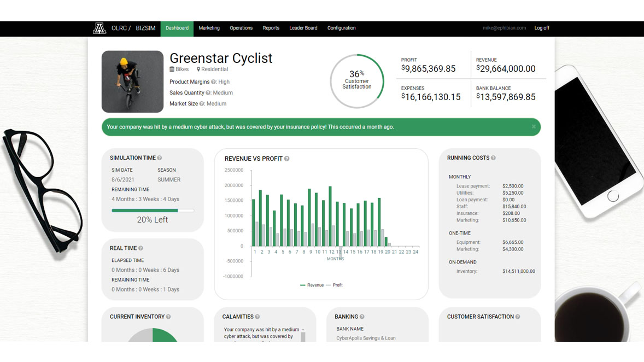This screenshot has height=362, width=644.
Task: Click the Staff cost $15,840.00 value
Action: point(514,207)
